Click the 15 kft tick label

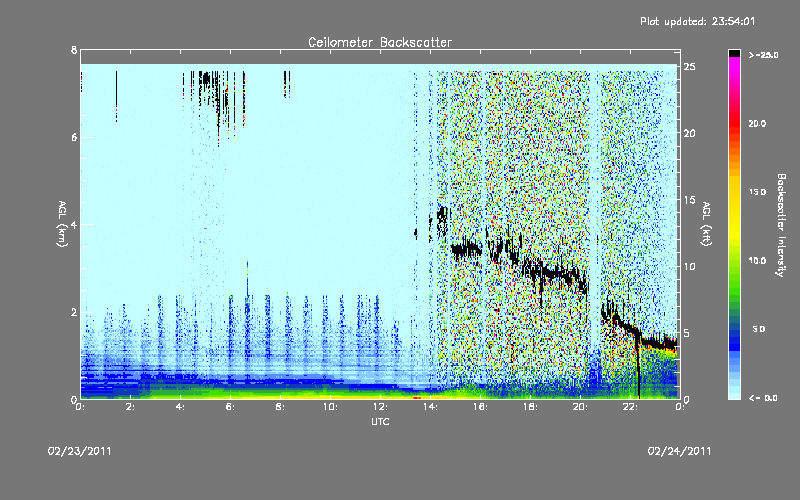click(x=690, y=200)
